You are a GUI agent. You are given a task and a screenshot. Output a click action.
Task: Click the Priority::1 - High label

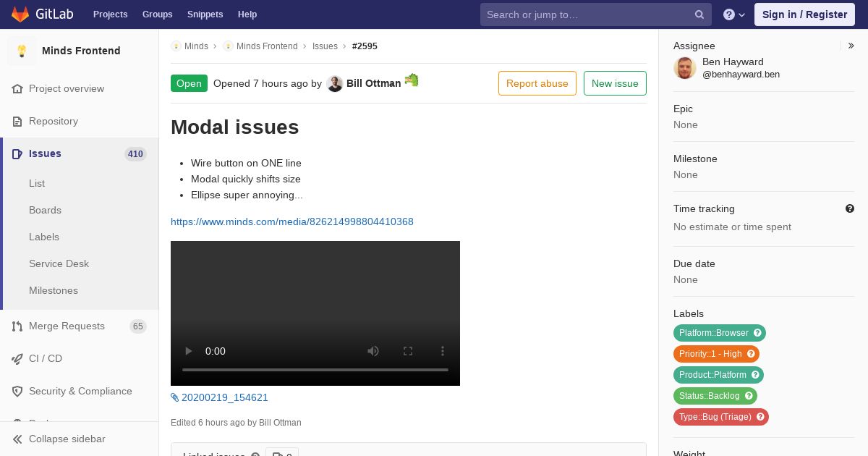pos(716,354)
